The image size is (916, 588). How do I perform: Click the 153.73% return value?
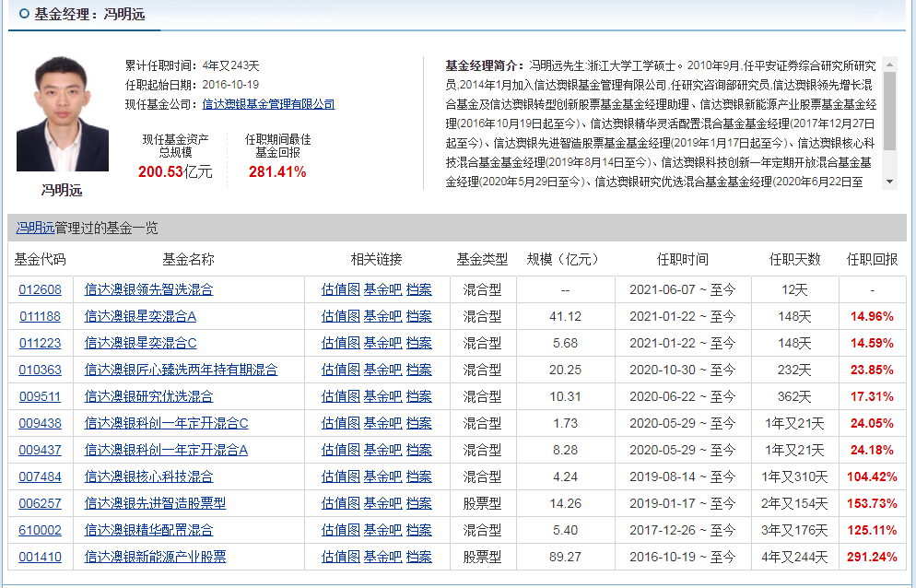pos(872,503)
